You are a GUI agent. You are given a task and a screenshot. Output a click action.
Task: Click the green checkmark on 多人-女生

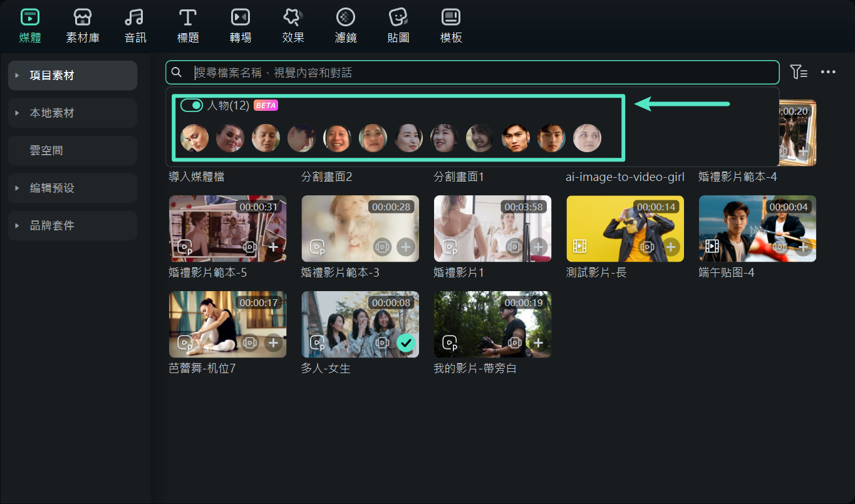point(406,342)
